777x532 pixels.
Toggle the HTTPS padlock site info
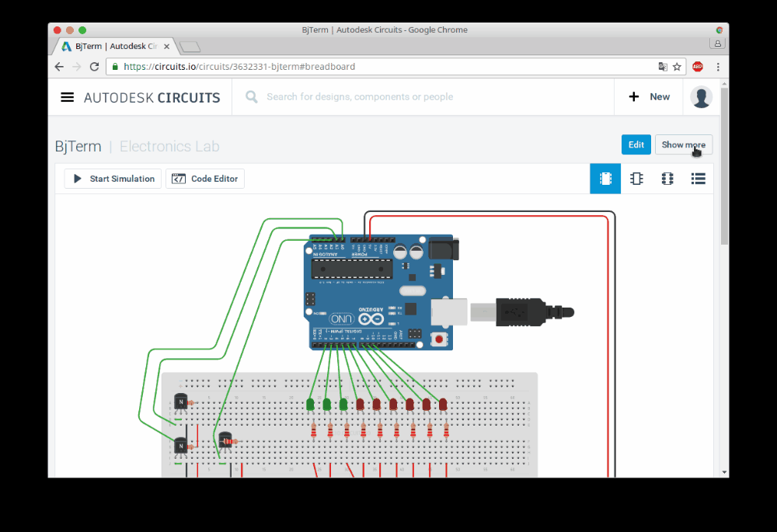pyautogui.click(x=115, y=67)
